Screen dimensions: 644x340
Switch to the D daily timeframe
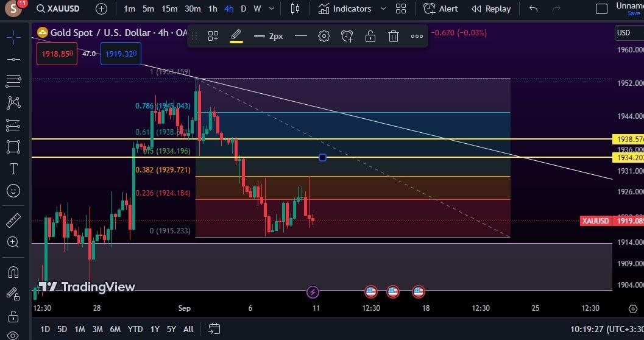[244, 9]
